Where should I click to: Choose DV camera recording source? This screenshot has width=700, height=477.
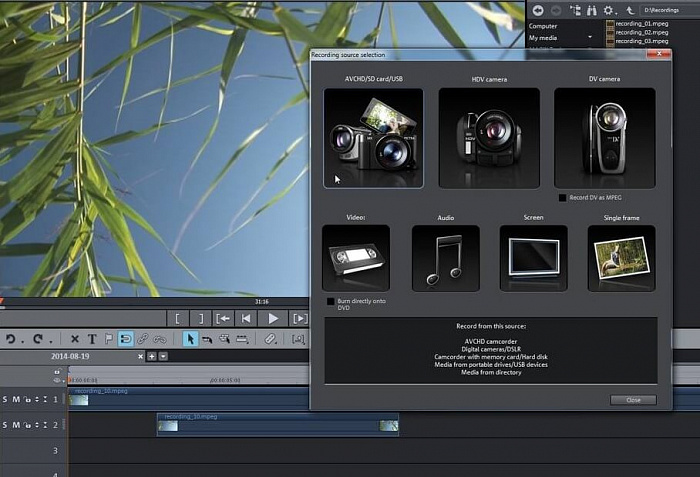coord(604,138)
